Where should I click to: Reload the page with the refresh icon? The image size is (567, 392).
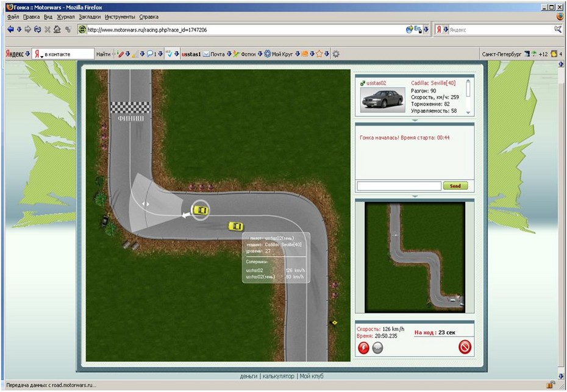37,29
